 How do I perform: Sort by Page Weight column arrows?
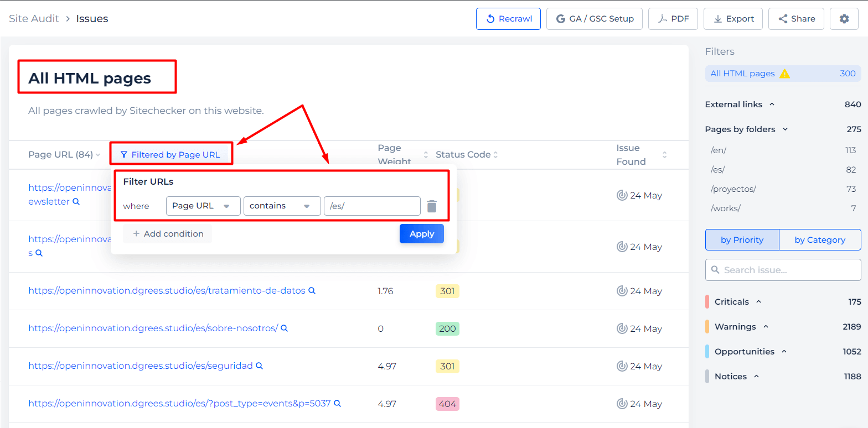point(426,155)
